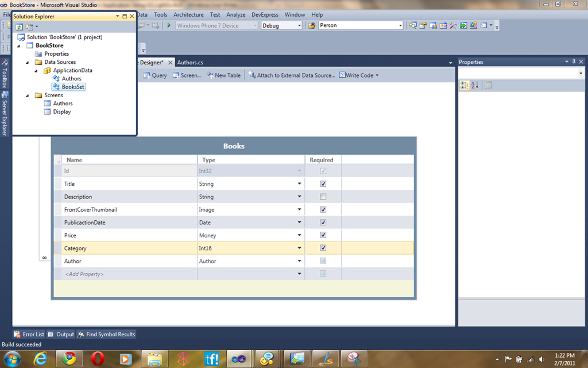Open the Error List panel
Screen dimensions: 588x368
coord(29,334)
